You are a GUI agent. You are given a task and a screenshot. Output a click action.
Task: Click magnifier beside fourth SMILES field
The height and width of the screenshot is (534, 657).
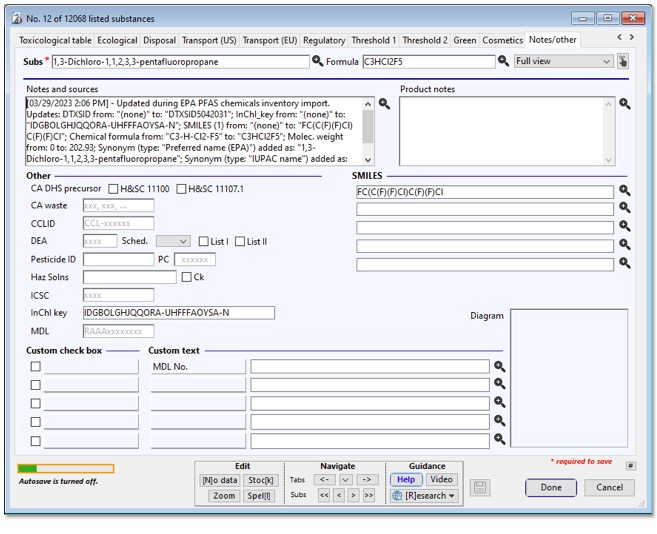pyautogui.click(x=625, y=244)
